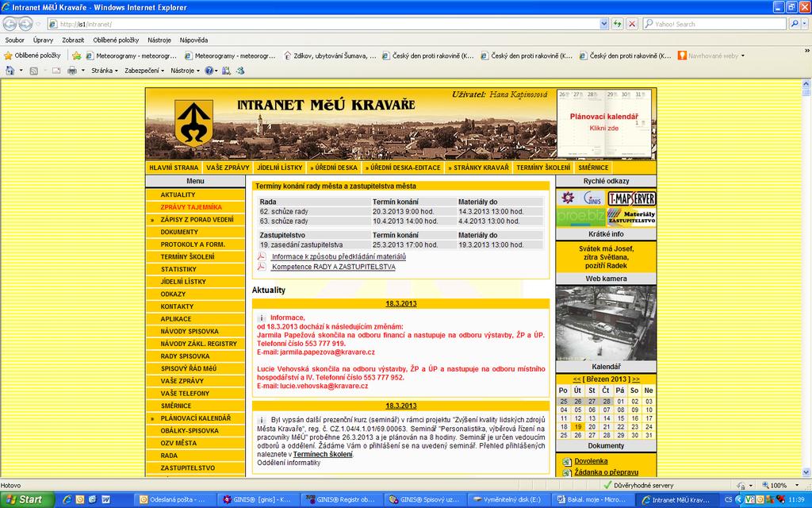This screenshot has height=508, width=812.
Task: Switch to GINIS Registr taskbar window
Action: pos(341,500)
